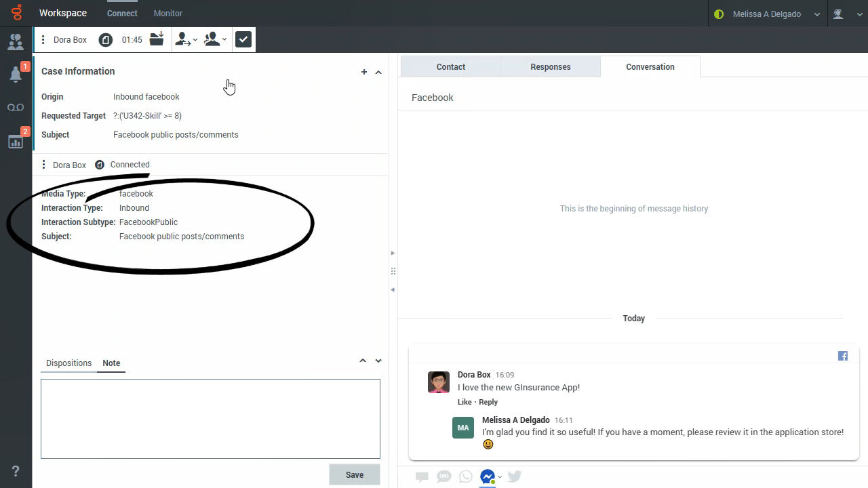The width and height of the screenshot is (868, 488).
Task: Switch to the Responses tab
Action: click(551, 66)
